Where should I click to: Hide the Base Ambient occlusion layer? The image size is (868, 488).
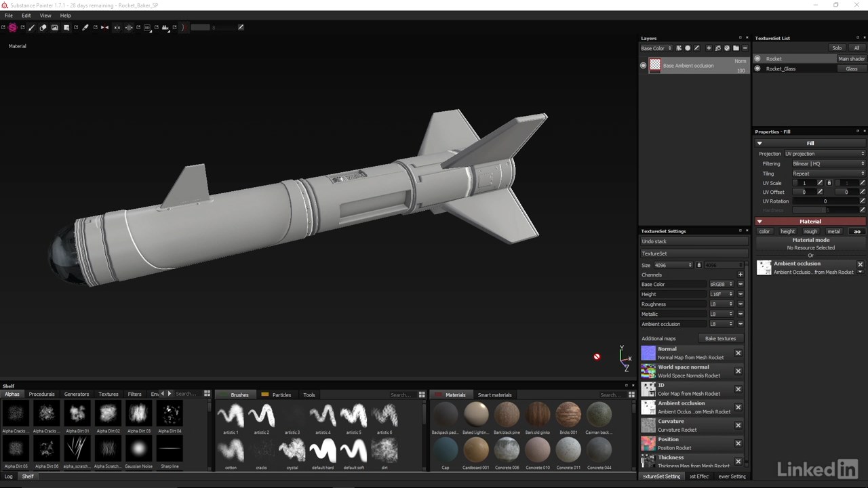[644, 66]
